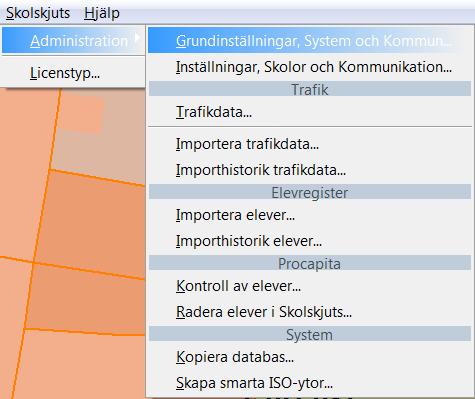Expand the Administration submenu arrow
Image resolution: width=475 pixels, height=399 pixels.
[x=137, y=38]
